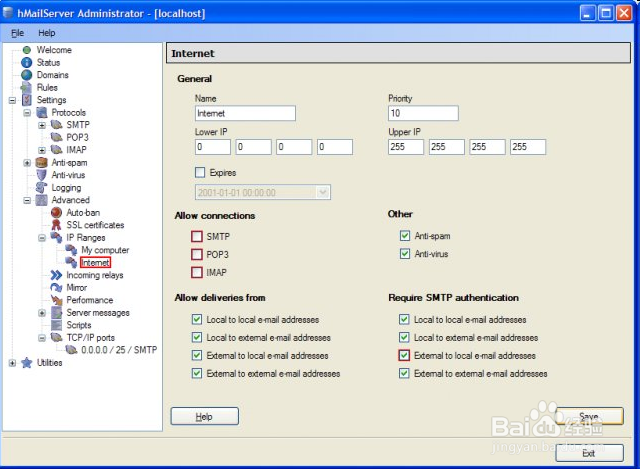Click the My computer range icon
640x469 pixels.
click(71, 250)
